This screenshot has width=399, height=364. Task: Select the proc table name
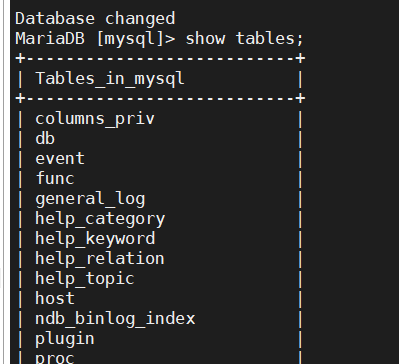pos(55,358)
